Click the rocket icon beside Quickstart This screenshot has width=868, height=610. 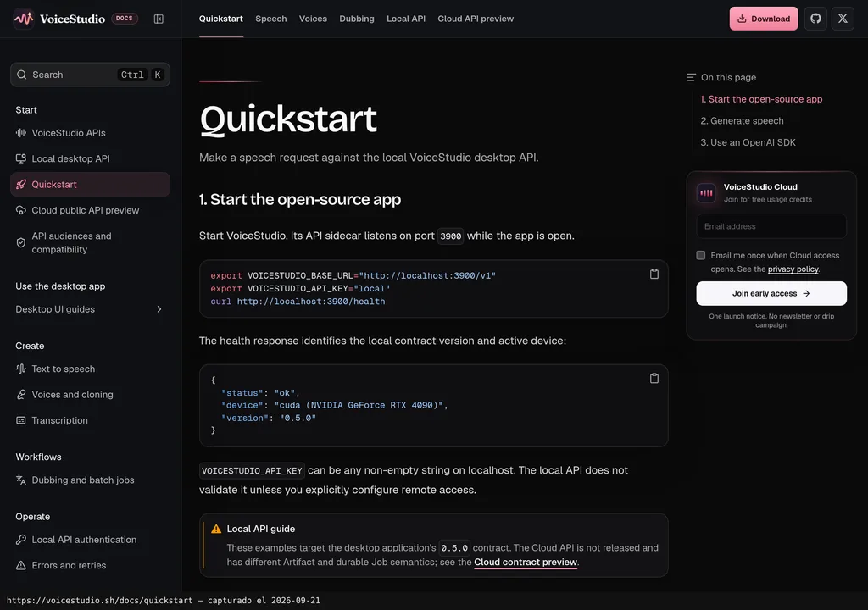(x=21, y=185)
